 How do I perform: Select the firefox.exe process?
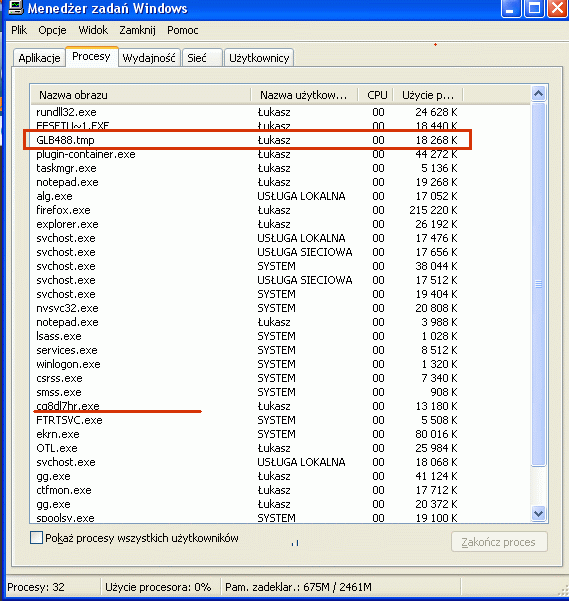click(x=246, y=210)
